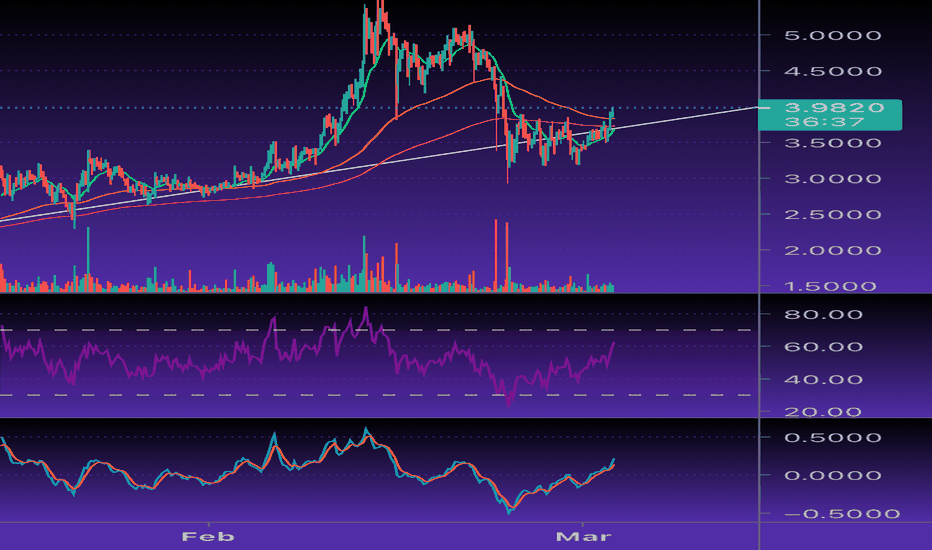Click the 4.5000 price axis label

pyautogui.click(x=833, y=71)
